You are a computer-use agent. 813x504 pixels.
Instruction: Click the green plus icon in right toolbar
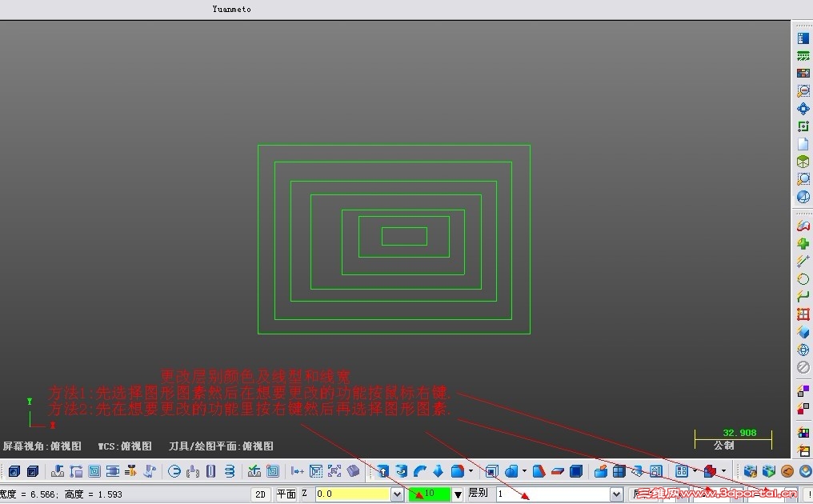pyautogui.click(x=803, y=243)
